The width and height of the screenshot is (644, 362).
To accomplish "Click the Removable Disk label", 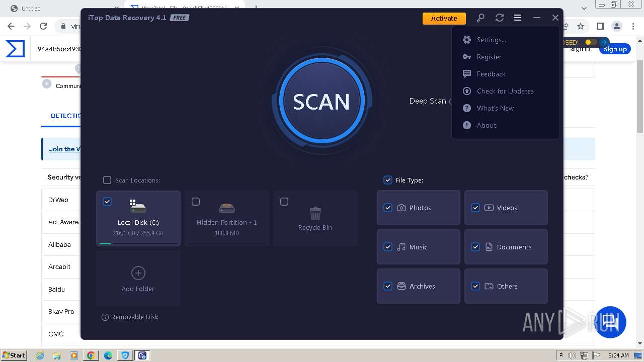I will tap(135, 317).
